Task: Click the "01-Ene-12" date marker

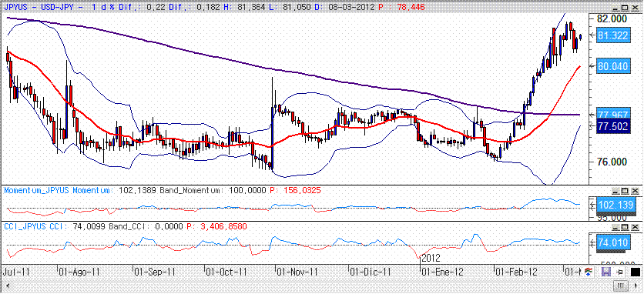Action: click(x=442, y=272)
